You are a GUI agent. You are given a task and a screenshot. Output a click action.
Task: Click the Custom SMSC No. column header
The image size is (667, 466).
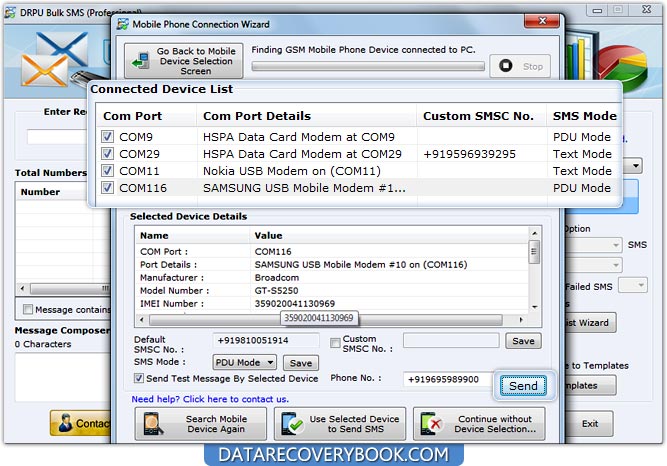coord(481,116)
